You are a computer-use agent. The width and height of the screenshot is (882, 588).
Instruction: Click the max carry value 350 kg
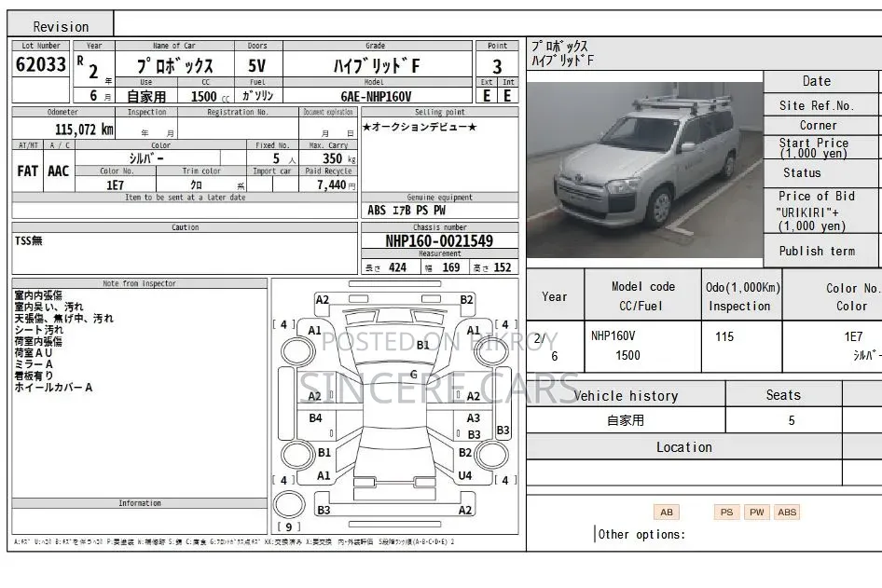[x=338, y=158]
